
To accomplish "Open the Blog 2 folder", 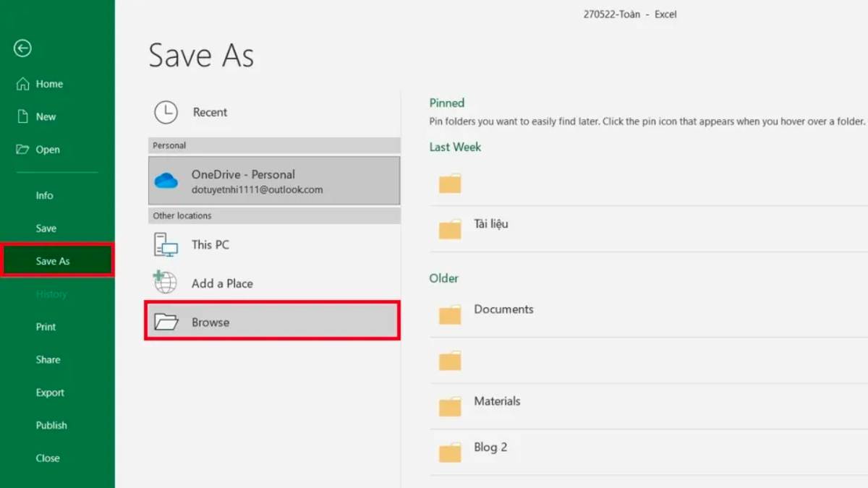I will [490, 447].
